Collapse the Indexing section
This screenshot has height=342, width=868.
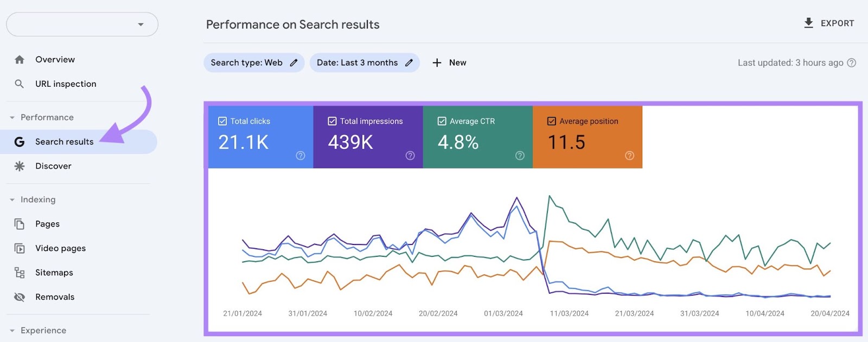pyautogui.click(x=12, y=200)
